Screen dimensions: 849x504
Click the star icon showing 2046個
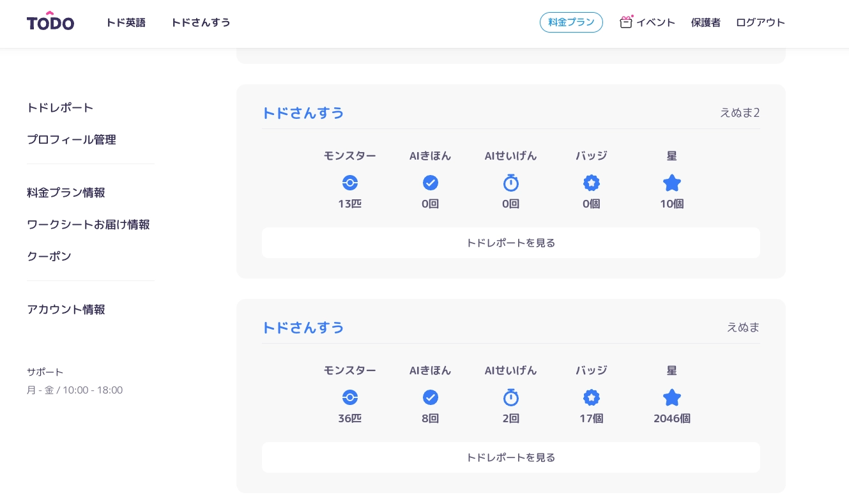click(x=671, y=398)
